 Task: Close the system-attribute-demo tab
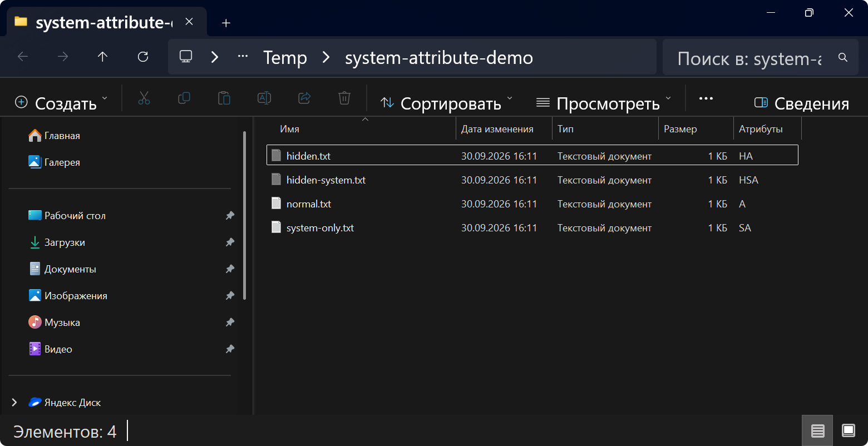189,22
